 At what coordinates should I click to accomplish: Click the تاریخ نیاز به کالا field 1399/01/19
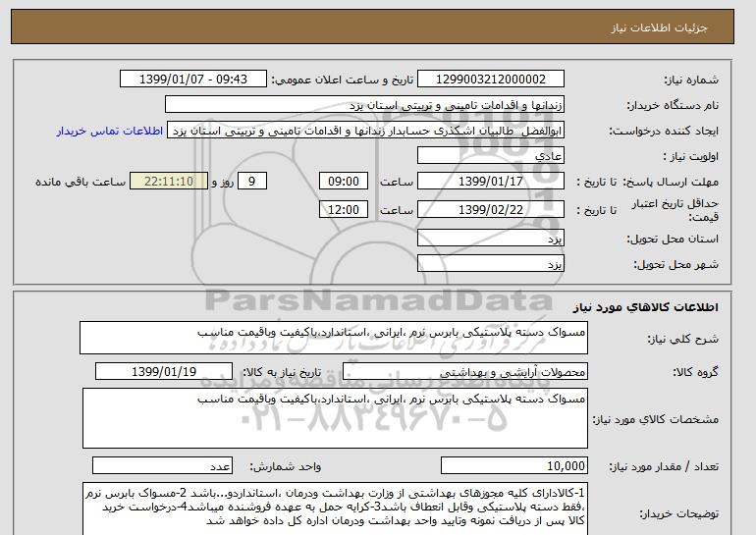click(164, 372)
